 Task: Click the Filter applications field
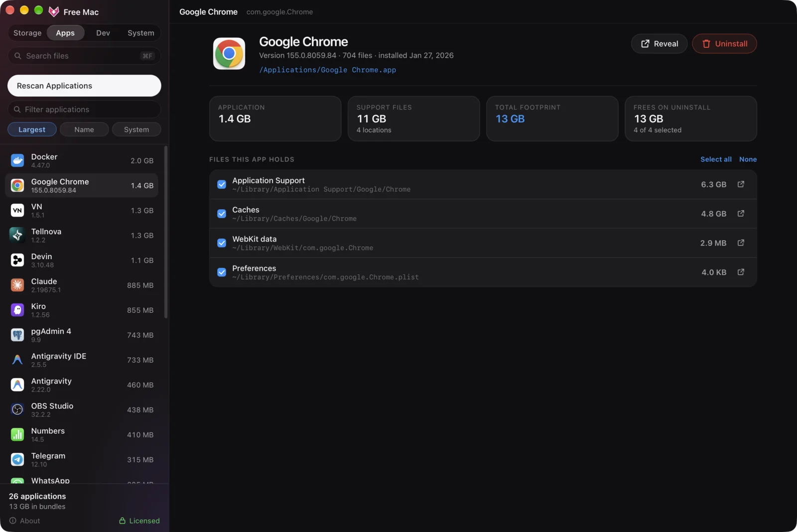tap(84, 109)
